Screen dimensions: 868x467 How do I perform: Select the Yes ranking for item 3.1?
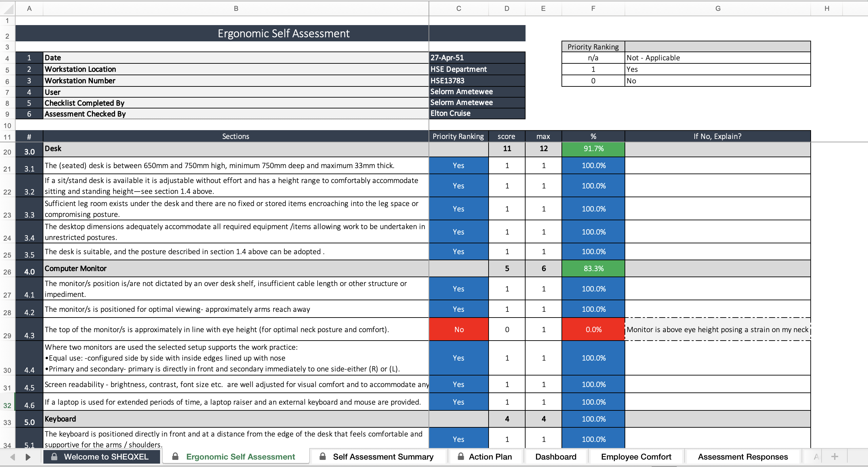coord(459,165)
